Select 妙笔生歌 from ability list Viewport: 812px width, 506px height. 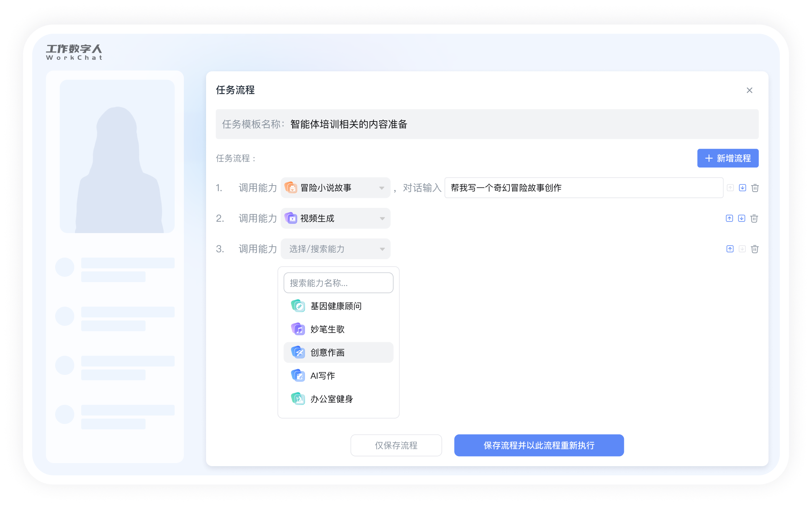click(327, 329)
